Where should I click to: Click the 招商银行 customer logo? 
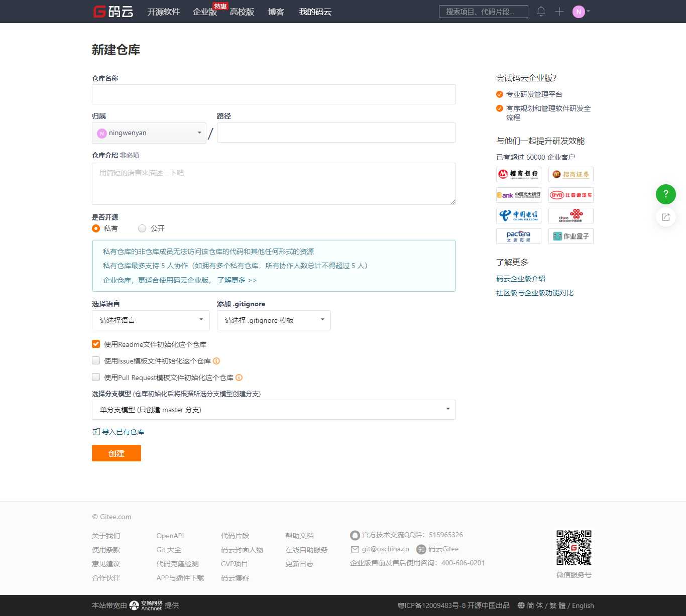point(519,174)
